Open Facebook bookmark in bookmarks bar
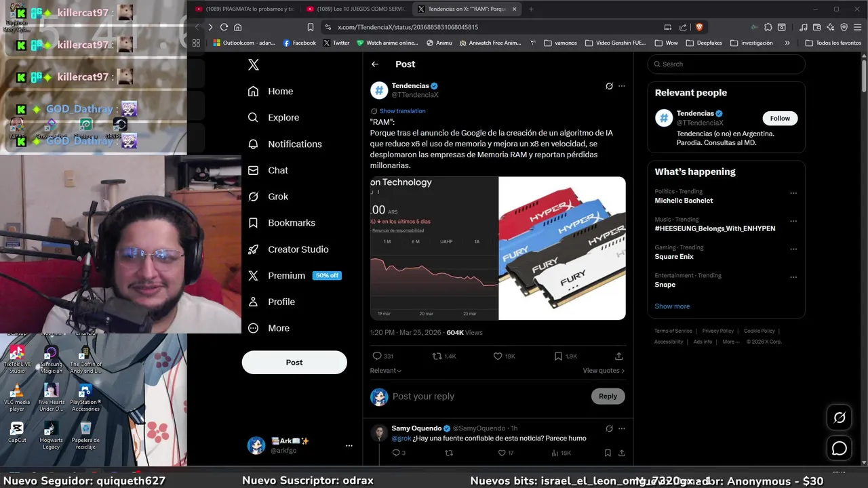 click(x=299, y=43)
